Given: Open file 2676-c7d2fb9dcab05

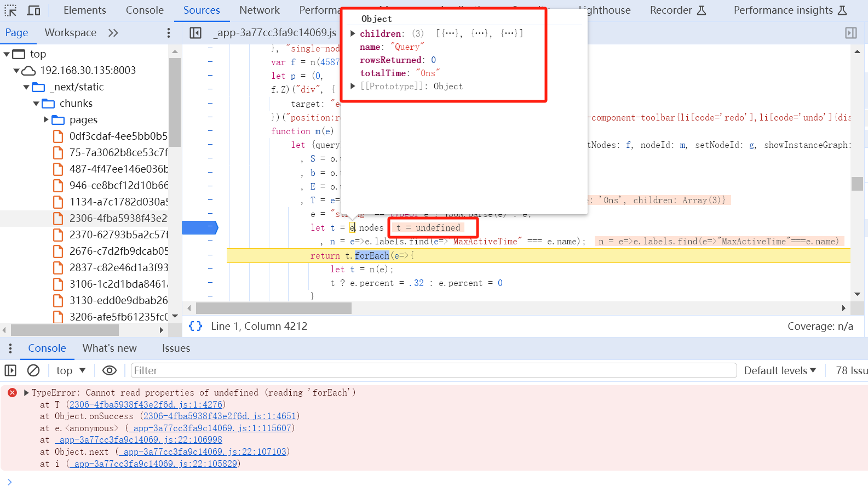Looking at the screenshot, I should coord(118,251).
